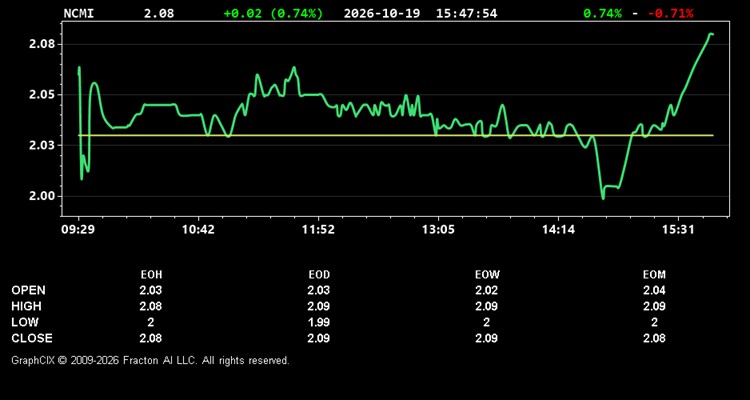750x400 pixels.
Task: Click the green 0.74% range value
Action: [x=603, y=13]
